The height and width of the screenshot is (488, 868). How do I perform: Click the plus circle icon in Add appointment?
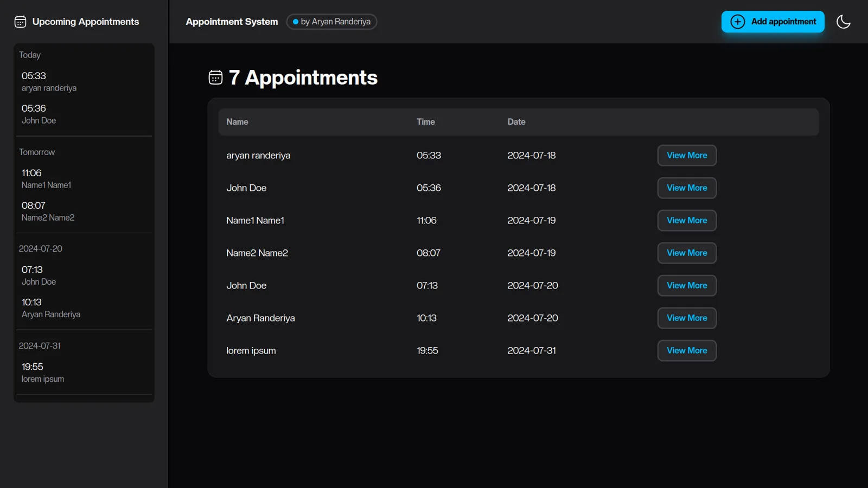coord(737,22)
